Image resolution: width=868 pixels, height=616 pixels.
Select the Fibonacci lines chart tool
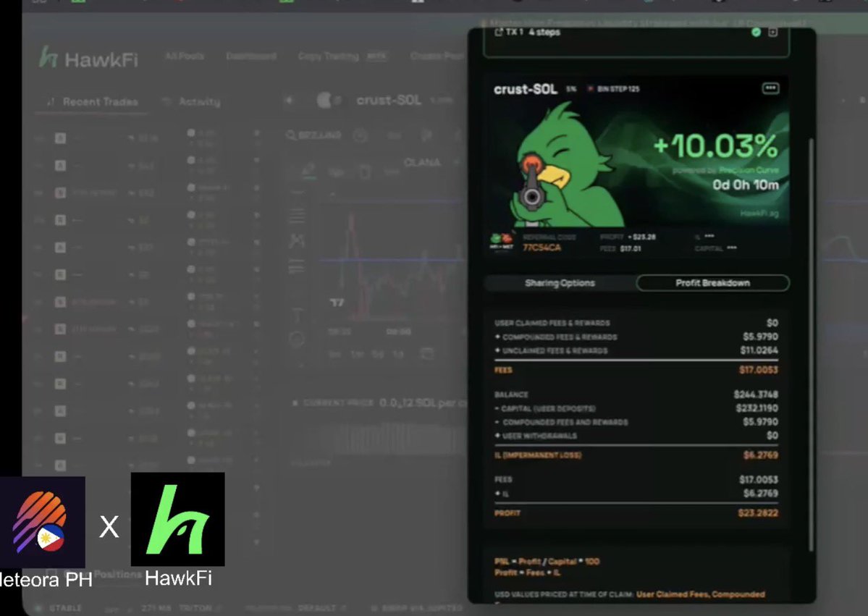point(297,215)
